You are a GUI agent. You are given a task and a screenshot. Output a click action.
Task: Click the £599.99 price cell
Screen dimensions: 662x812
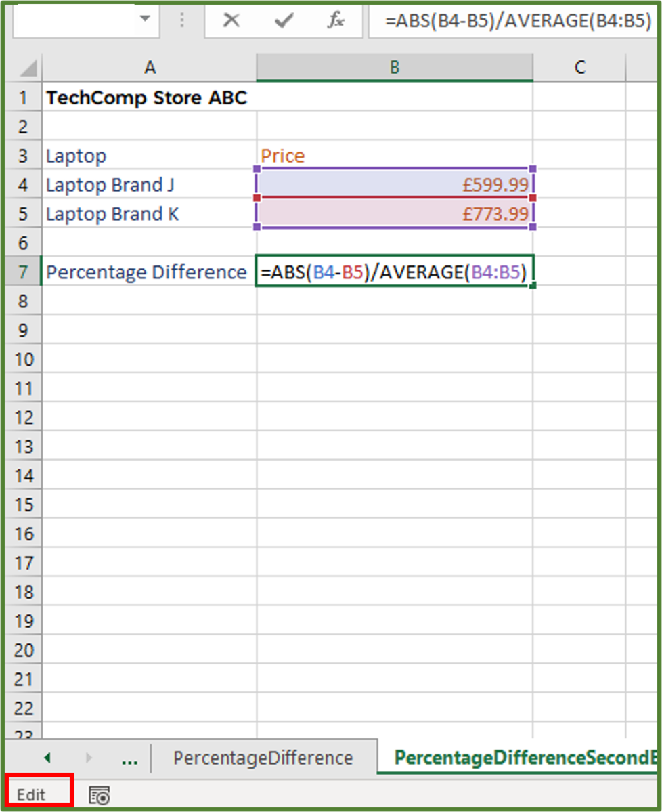pyautogui.click(x=395, y=184)
